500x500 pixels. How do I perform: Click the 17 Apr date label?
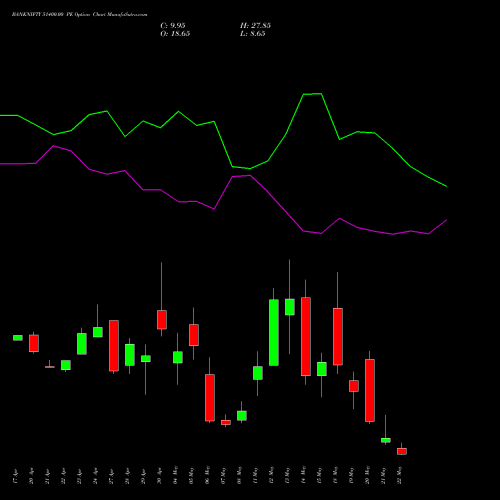point(15,477)
